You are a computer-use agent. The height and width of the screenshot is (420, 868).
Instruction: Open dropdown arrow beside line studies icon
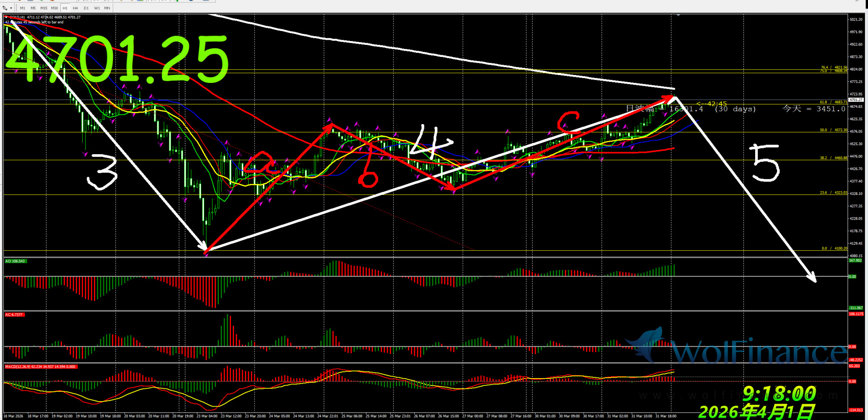[x=11, y=8]
